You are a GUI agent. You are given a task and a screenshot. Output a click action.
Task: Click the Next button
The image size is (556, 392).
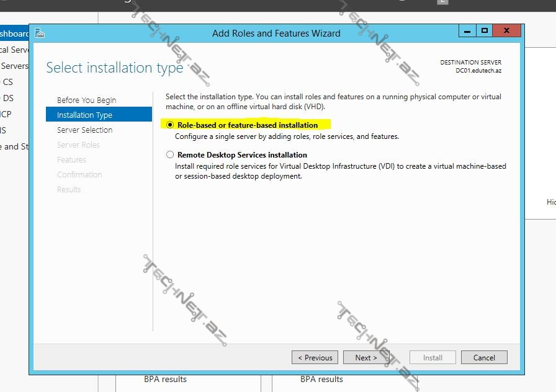[365, 357]
